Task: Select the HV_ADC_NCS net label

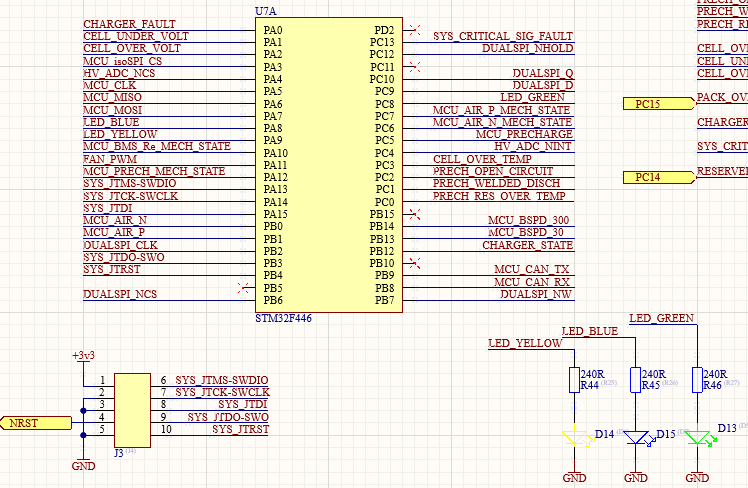Action: pyautogui.click(x=119, y=73)
